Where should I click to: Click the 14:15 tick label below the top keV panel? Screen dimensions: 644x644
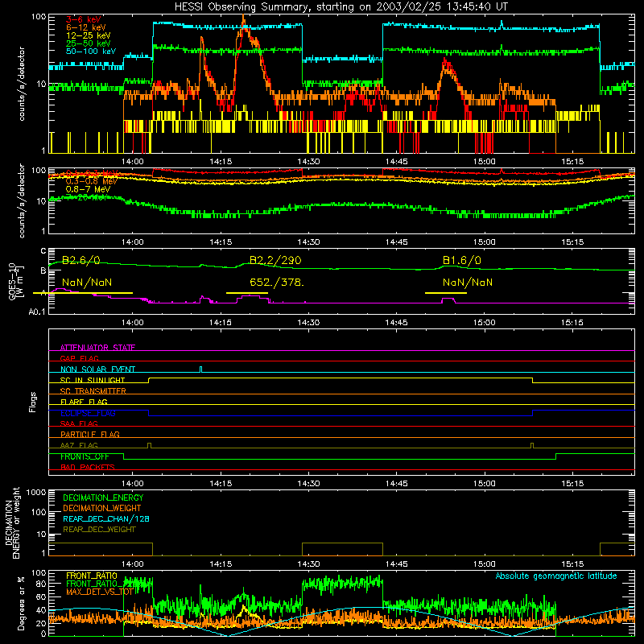click(x=221, y=162)
